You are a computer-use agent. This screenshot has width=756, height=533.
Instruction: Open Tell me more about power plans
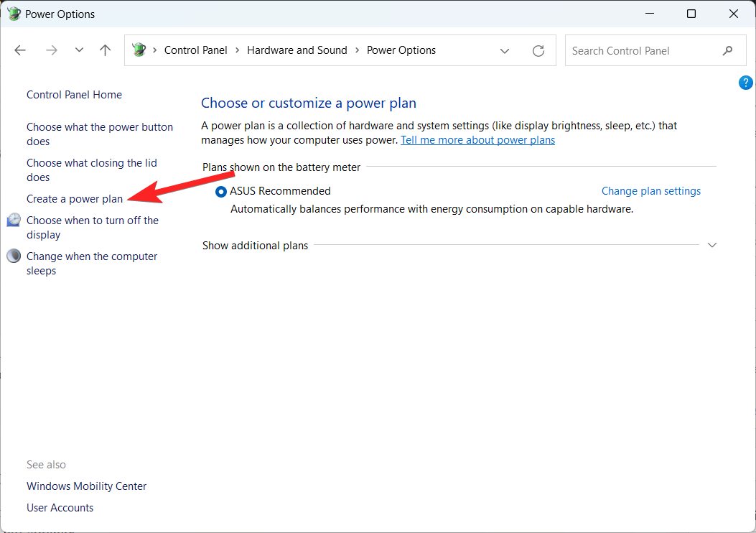[x=477, y=139]
